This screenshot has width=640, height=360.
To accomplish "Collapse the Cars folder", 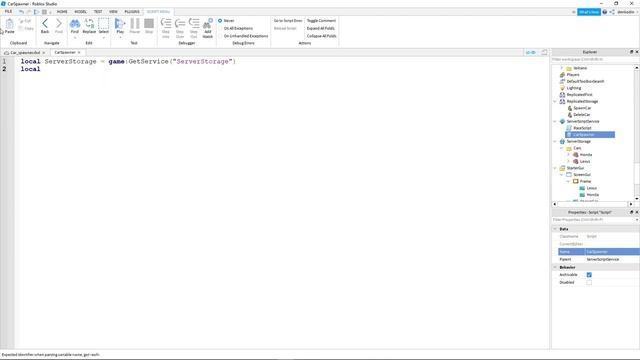I will click(x=562, y=148).
